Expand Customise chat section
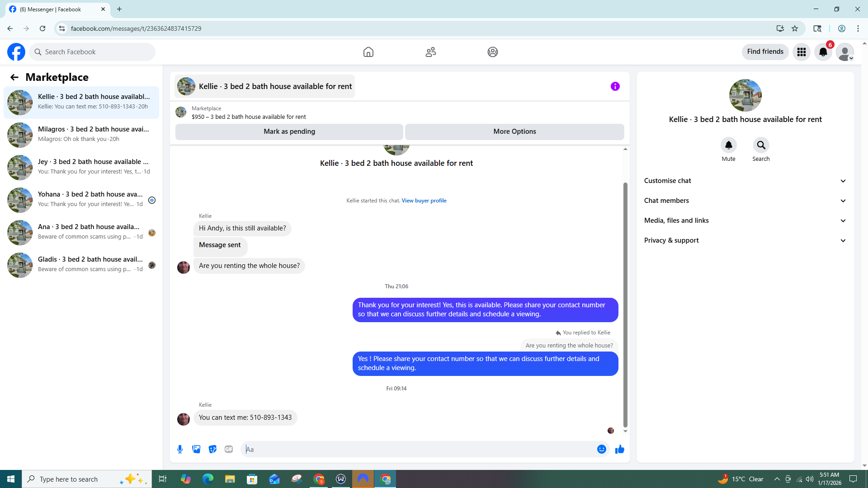Image resolution: width=868 pixels, height=488 pixels. (x=745, y=181)
